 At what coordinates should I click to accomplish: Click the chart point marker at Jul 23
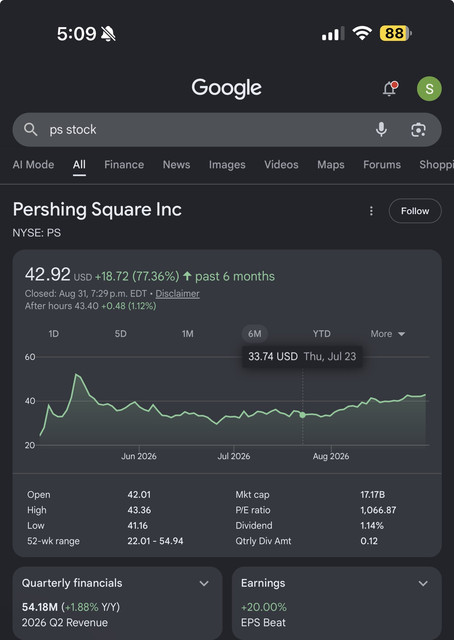(x=303, y=415)
